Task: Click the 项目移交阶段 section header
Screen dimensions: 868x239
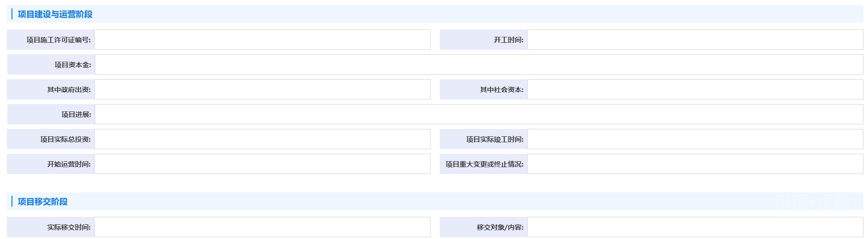Action: point(43,202)
